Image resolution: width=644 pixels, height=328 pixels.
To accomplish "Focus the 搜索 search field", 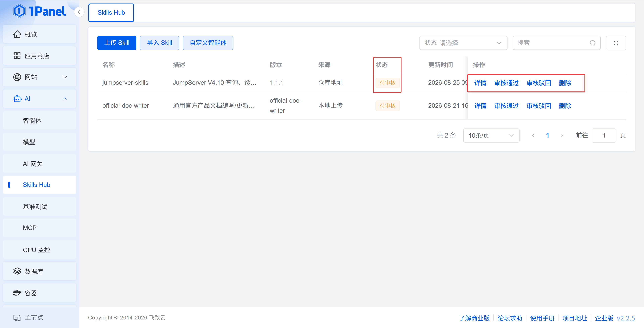I will (556, 43).
